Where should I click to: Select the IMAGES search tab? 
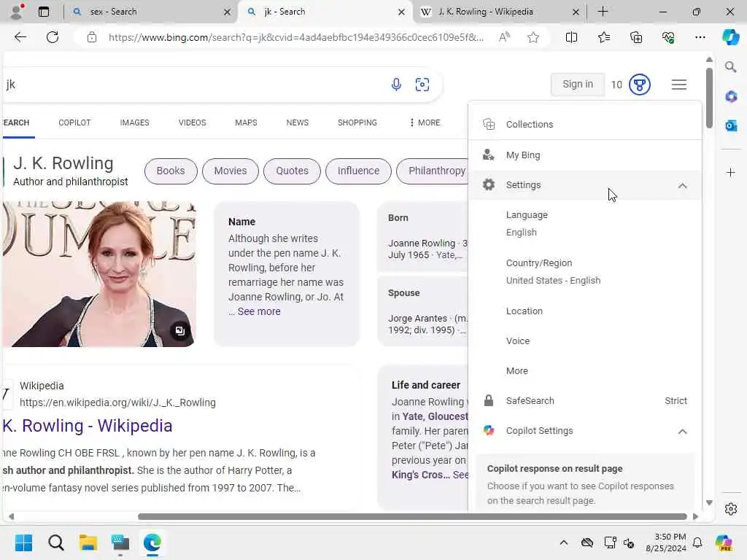134,122
